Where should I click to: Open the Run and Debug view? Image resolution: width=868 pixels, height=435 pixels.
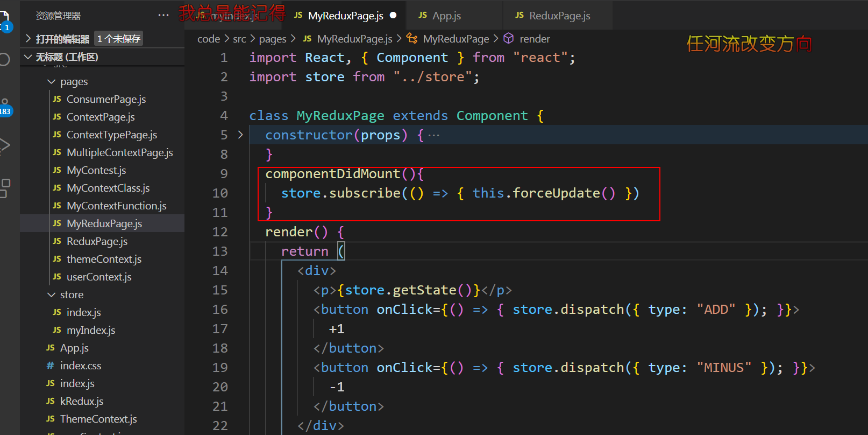[x=4, y=144]
